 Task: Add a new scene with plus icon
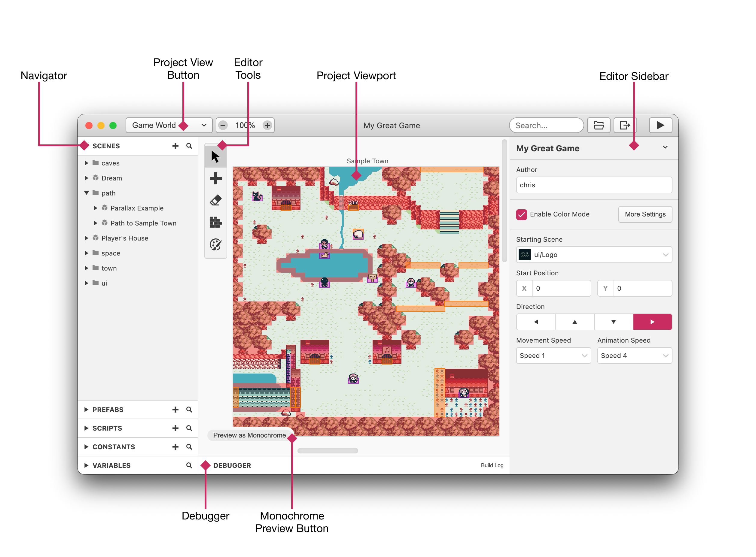pyautogui.click(x=175, y=146)
